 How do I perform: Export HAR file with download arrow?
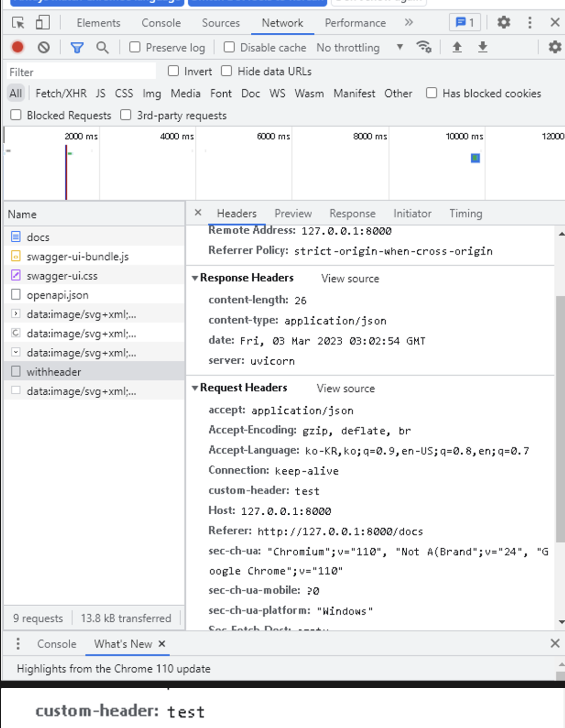tap(483, 47)
